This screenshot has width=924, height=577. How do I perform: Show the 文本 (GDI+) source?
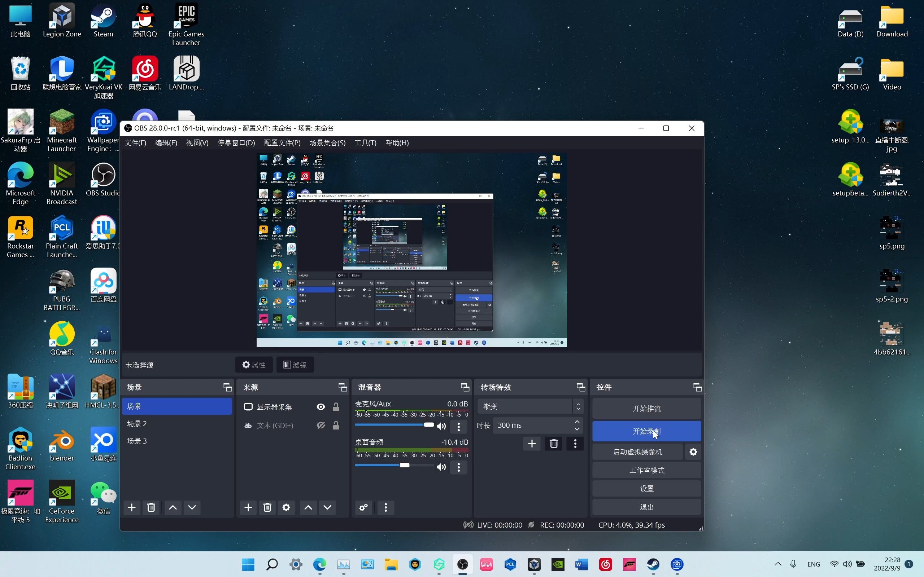click(321, 426)
